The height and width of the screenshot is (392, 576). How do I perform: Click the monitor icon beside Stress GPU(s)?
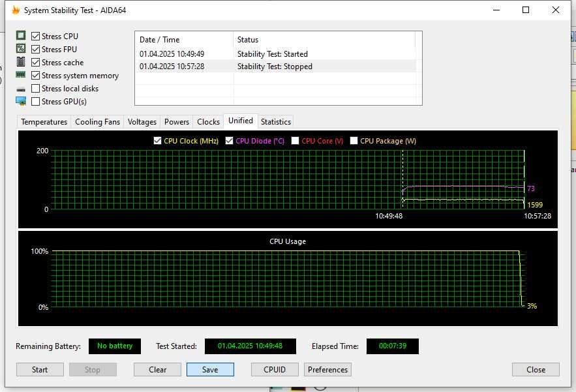coord(21,101)
